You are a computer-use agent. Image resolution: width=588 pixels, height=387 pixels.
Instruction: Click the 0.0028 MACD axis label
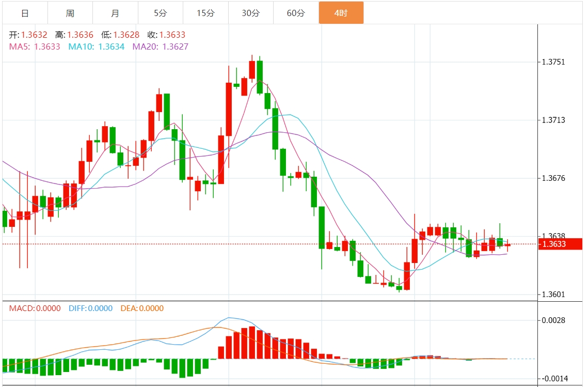[553, 320]
